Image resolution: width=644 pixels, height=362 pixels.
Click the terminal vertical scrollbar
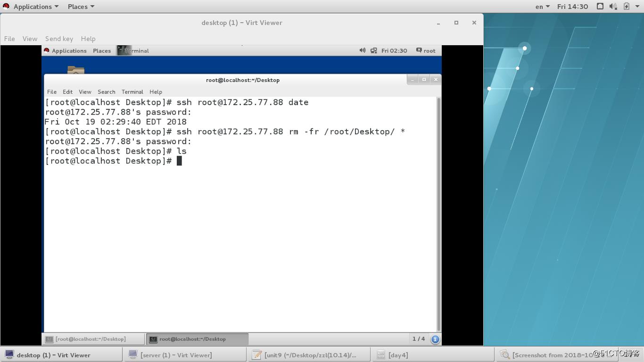(439, 214)
